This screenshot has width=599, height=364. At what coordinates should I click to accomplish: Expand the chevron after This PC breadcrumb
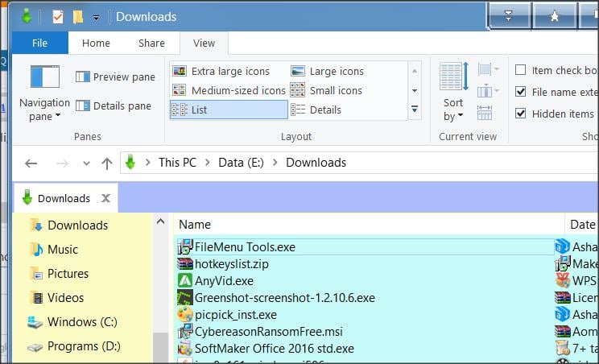coord(208,163)
